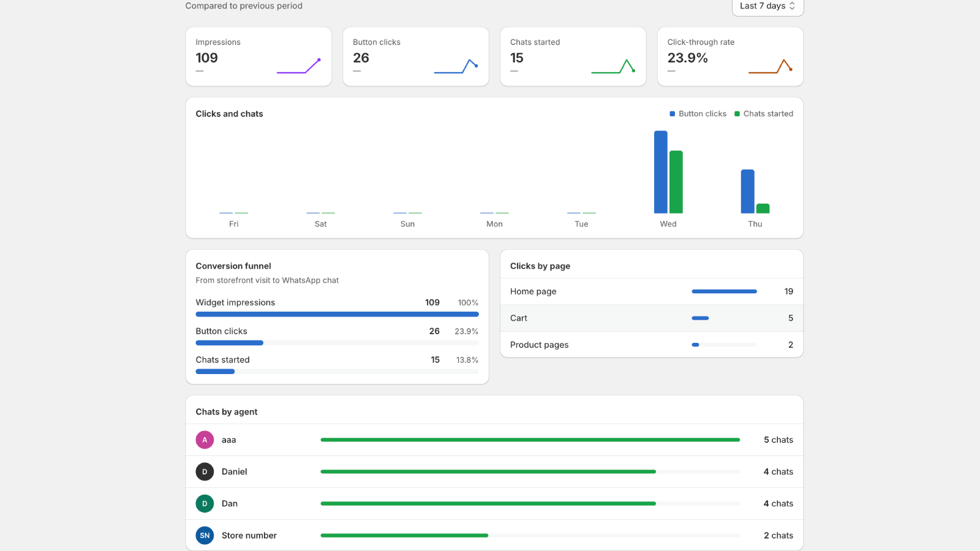Click the Button clicks sparkline chart
Image resolution: width=980 pixels, height=551 pixels.
[456, 66]
